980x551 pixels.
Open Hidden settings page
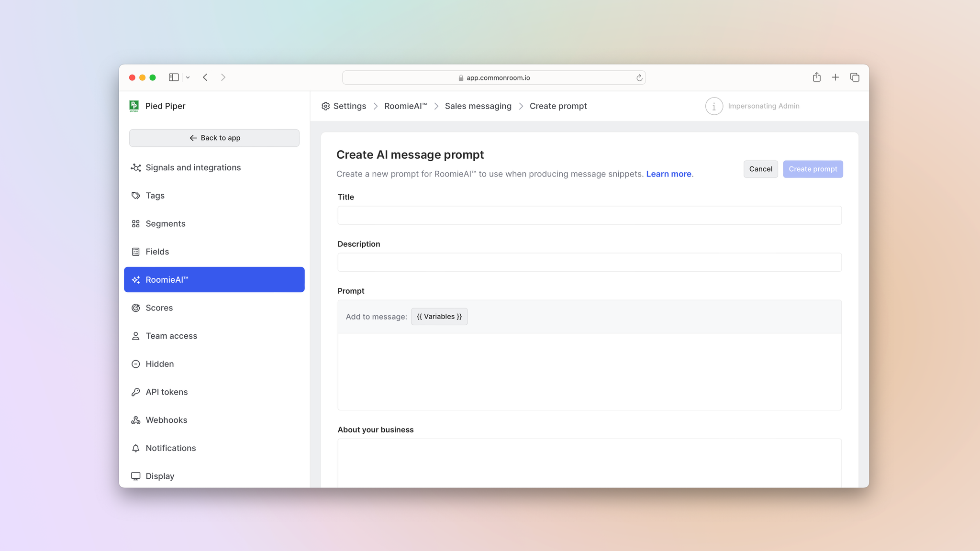pyautogui.click(x=214, y=364)
